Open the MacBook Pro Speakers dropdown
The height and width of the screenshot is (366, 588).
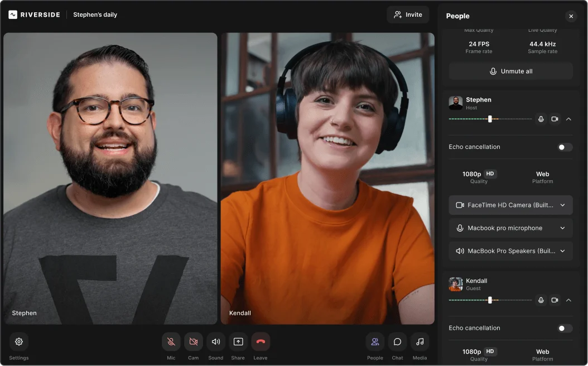coord(510,251)
